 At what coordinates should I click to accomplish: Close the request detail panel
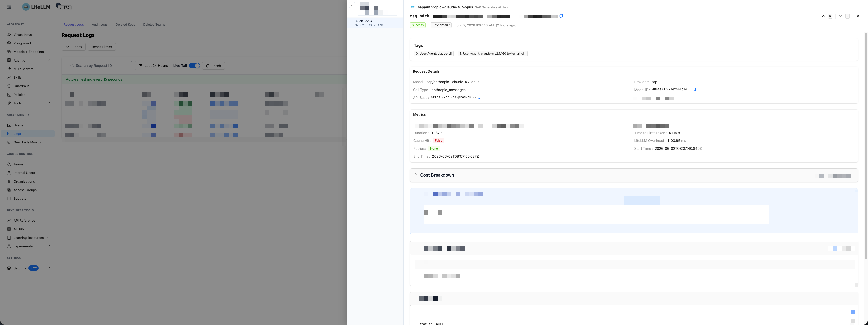858,16
